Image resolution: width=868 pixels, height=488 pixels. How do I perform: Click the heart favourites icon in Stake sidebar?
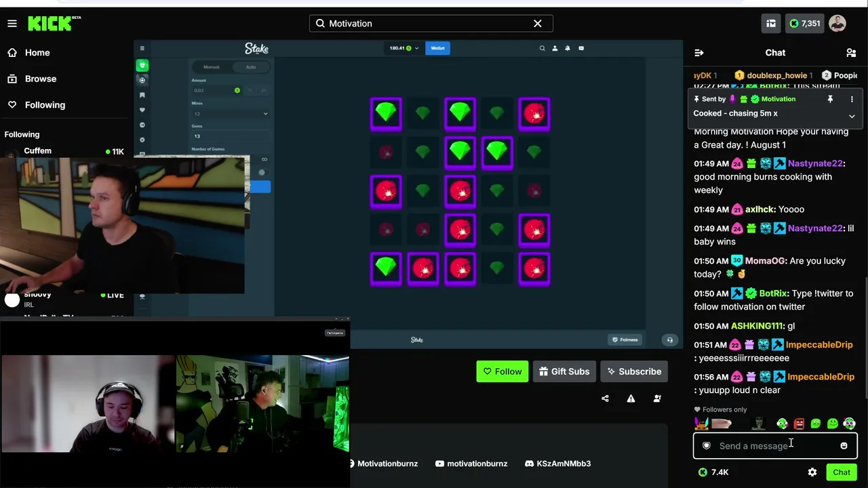pyautogui.click(x=142, y=110)
